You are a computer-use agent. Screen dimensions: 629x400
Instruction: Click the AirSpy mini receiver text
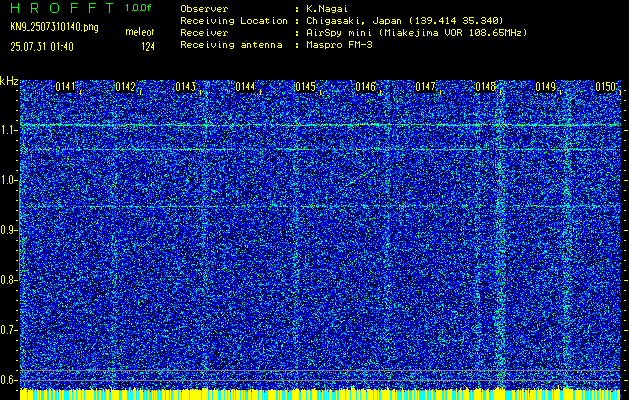[x=417, y=33]
